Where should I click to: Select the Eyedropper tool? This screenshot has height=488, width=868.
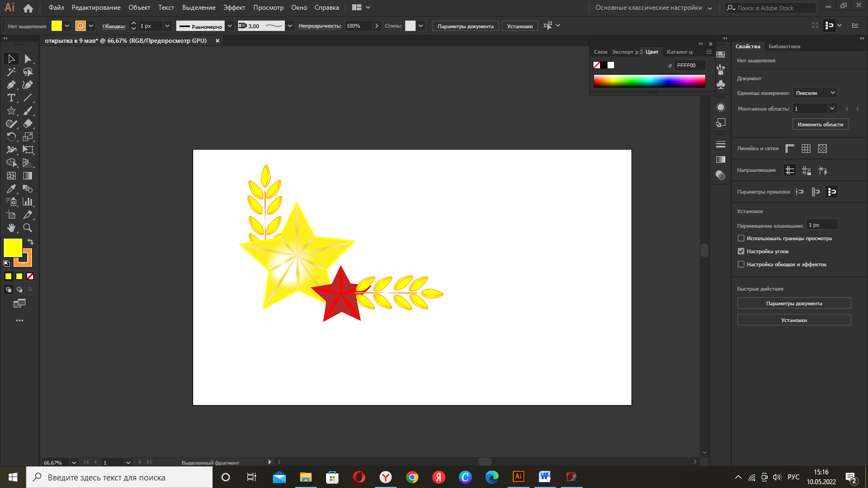pyautogui.click(x=11, y=189)
